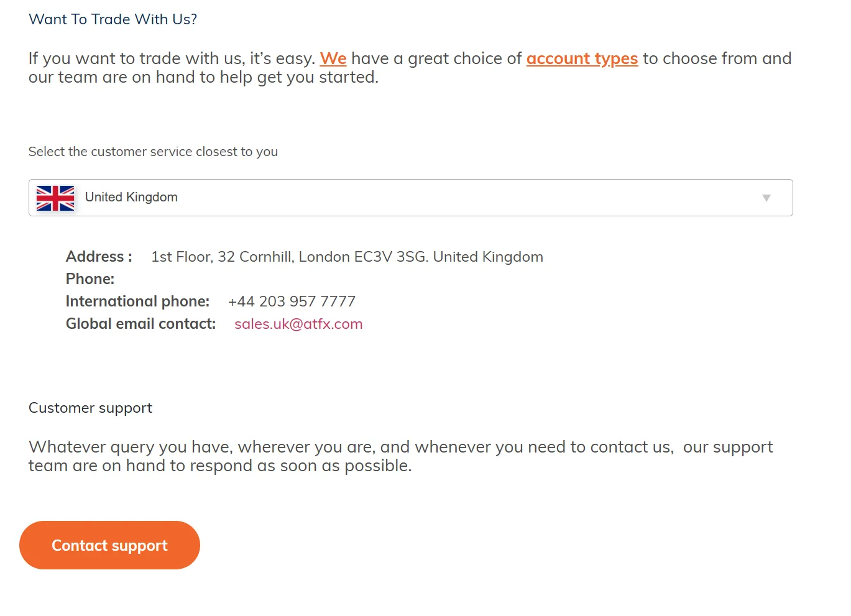Click the "Customer support" heading

pos(90,408)
